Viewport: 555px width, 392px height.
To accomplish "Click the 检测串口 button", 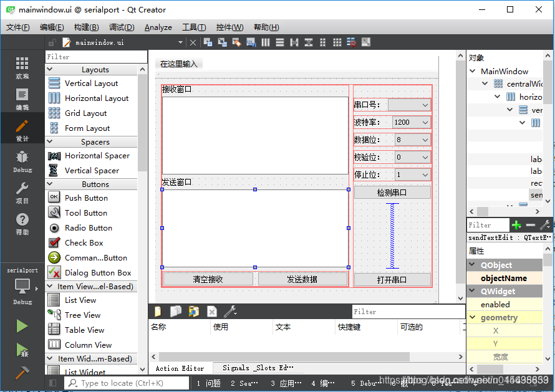I will 392,193.
